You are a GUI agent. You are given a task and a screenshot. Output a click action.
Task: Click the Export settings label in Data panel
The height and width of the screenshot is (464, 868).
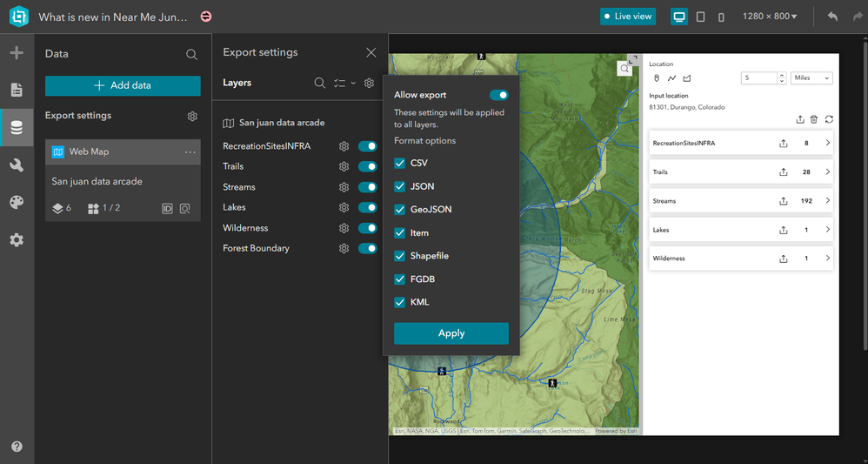coord(78,115)
